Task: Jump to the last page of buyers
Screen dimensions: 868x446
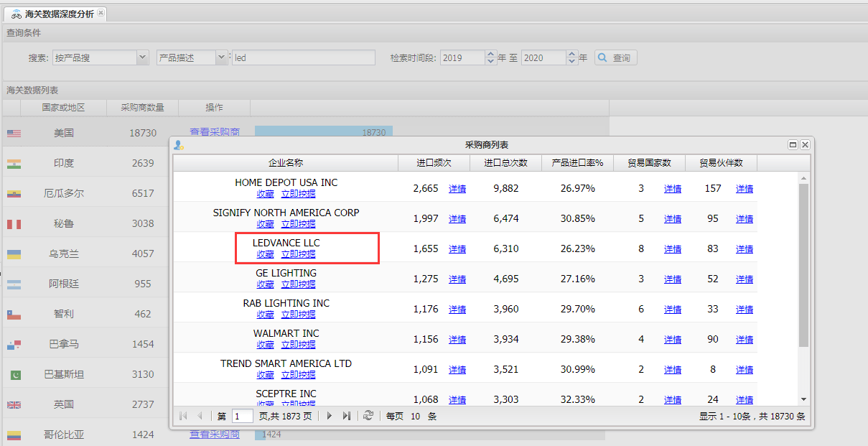Action: point(347,416)
